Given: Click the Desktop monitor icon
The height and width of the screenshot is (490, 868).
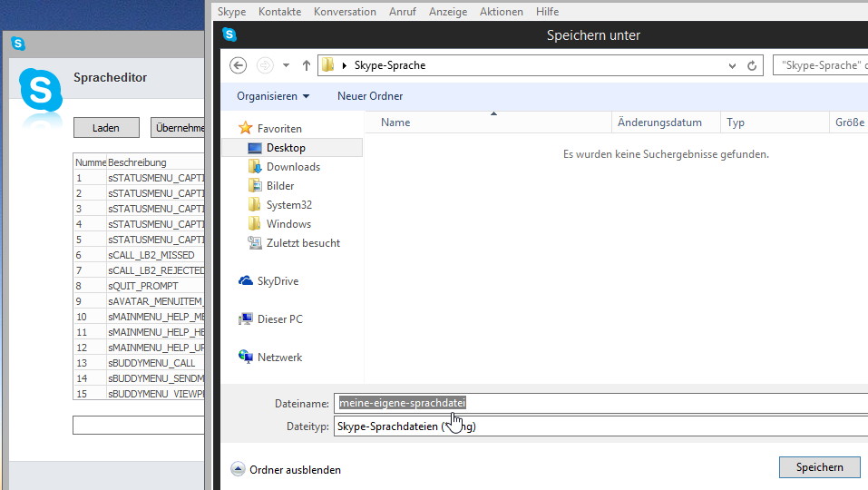Looking at the screenshot, I should pos(255,148).
